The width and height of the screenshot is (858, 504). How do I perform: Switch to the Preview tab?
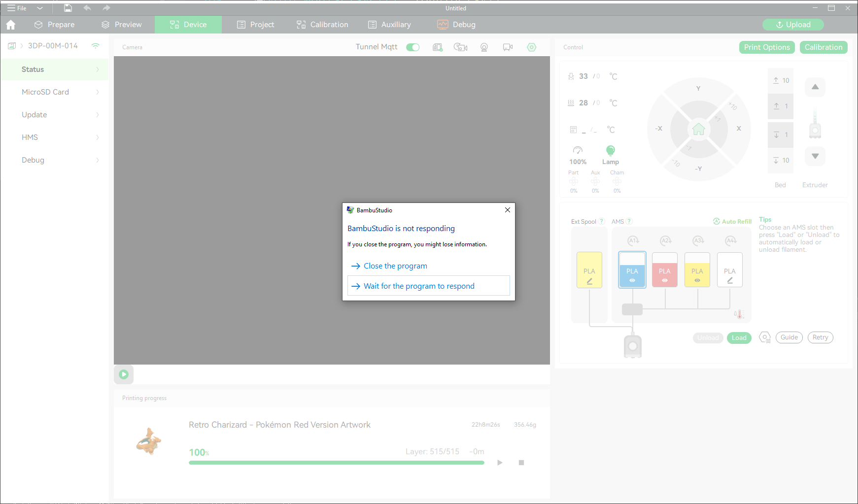pyautogui.click(x=122, y=25)
